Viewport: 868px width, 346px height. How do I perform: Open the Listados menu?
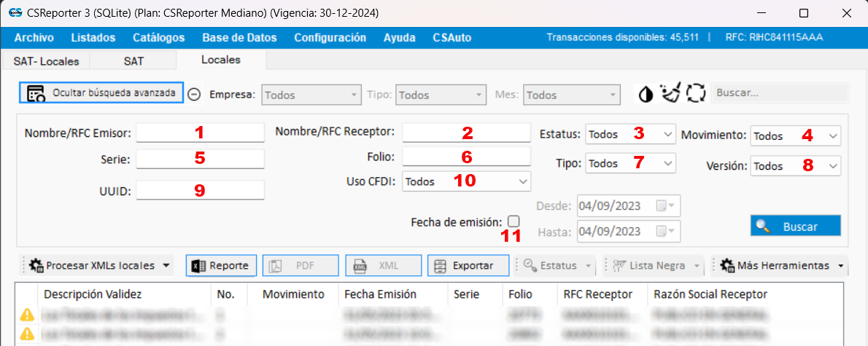coord(93,38)
